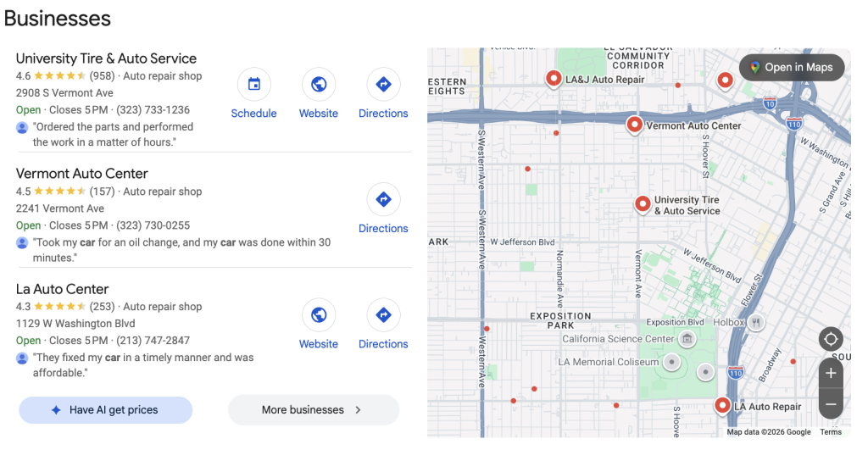The width and height of the screenshot is (868, 450).
Task: Click Exposition Park label on map
Action: point(560,320)
